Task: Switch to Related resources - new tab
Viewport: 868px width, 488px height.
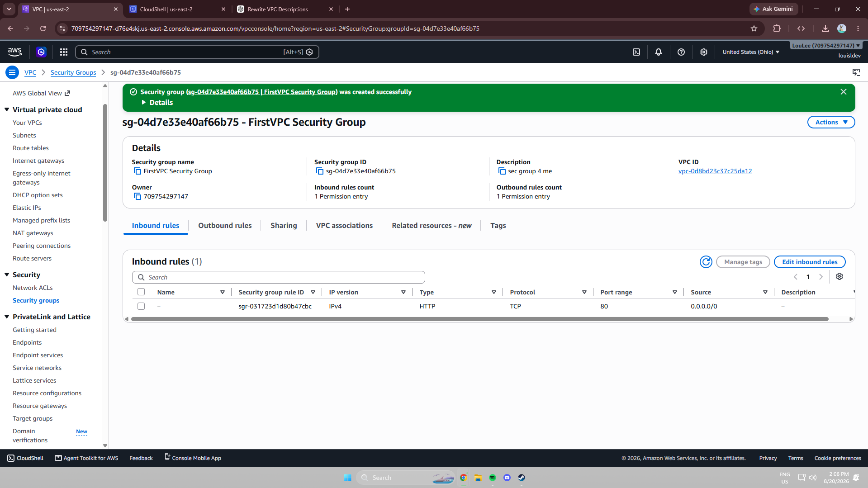Action: [x=432, y=226]
